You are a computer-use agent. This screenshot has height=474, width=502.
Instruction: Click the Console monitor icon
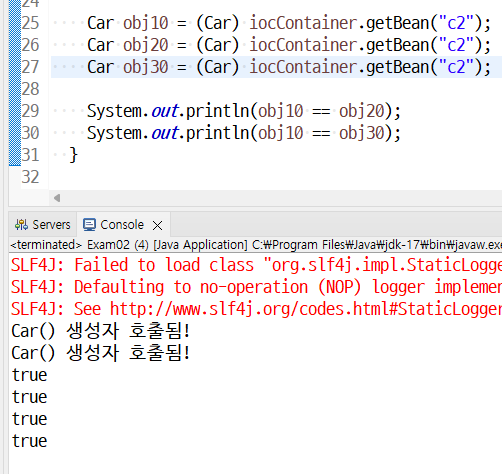pyautogui.click(x=89, y=225)
